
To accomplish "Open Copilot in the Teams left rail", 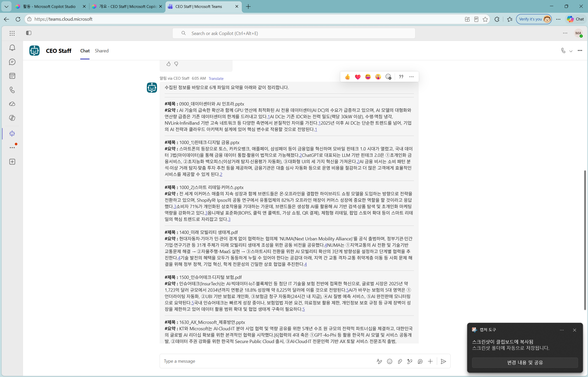I will (12, 118).
